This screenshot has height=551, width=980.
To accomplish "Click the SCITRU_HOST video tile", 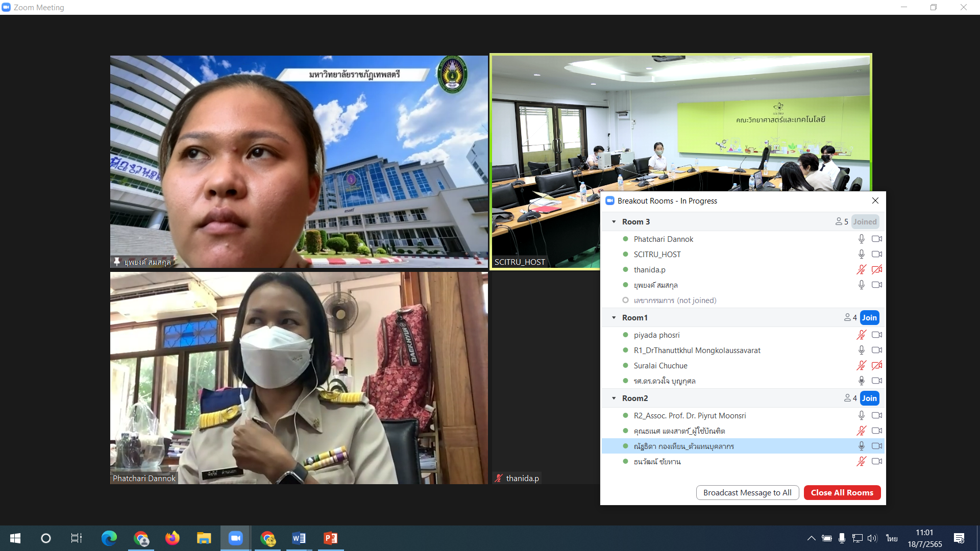I will (545, 153).
